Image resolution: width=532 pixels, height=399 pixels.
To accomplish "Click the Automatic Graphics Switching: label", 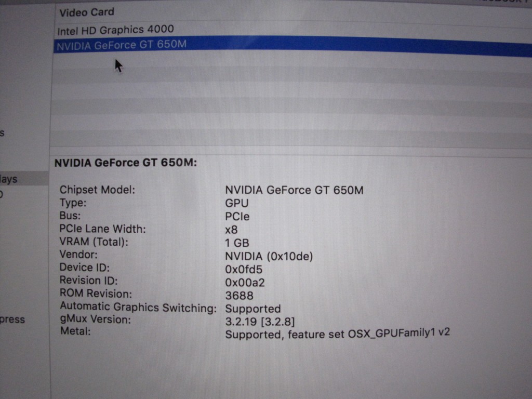I will point(138,307).
